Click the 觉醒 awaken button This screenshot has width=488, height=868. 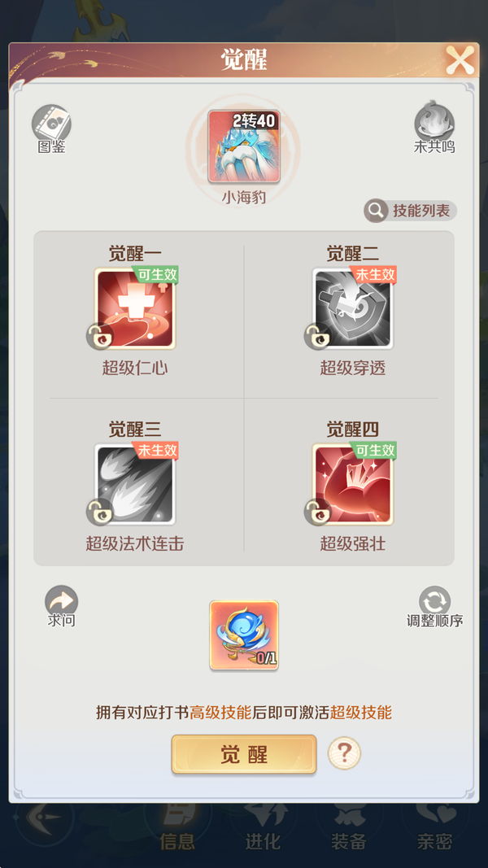point(244,754)
